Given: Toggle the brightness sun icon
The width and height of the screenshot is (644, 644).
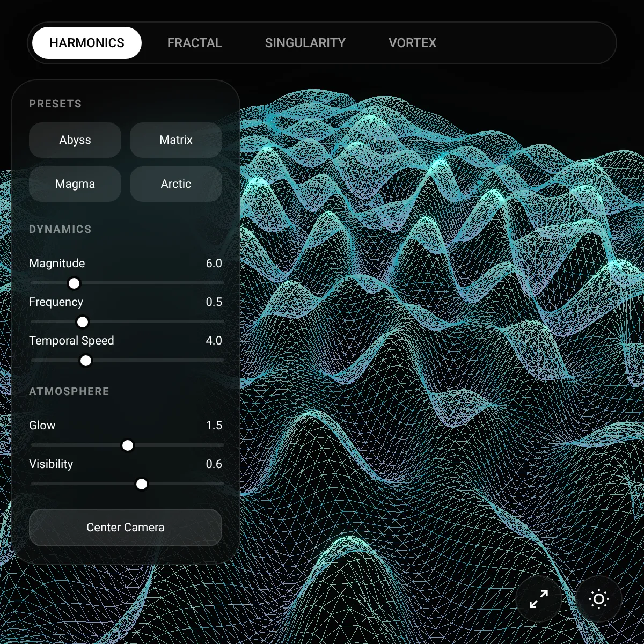Looking at the screenshot, I should [599, 599].
